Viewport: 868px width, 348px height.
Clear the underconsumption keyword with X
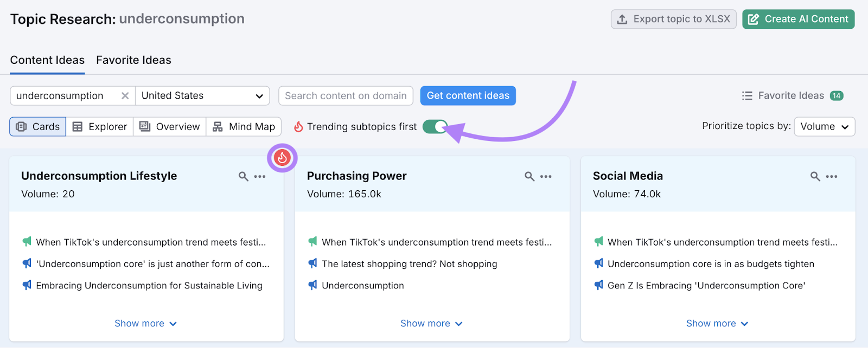click(x=125, y=95)
